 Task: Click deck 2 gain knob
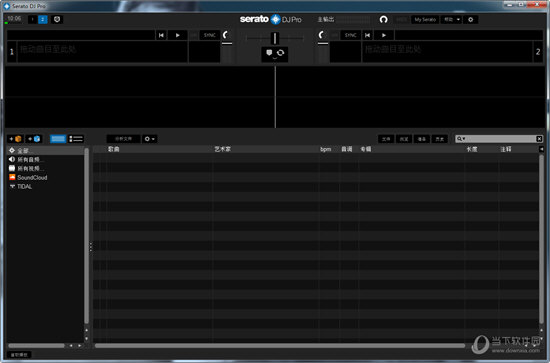(322, 35)
